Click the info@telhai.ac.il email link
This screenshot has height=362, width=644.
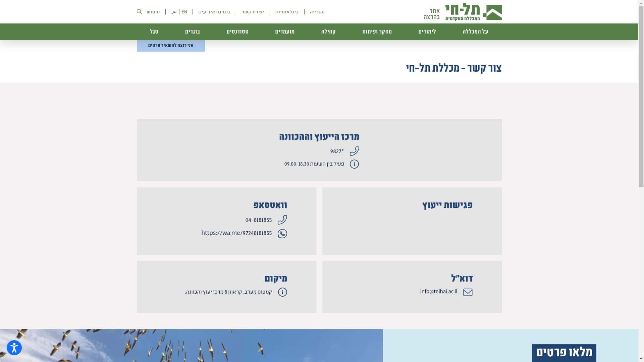click(x=438, y=292)
